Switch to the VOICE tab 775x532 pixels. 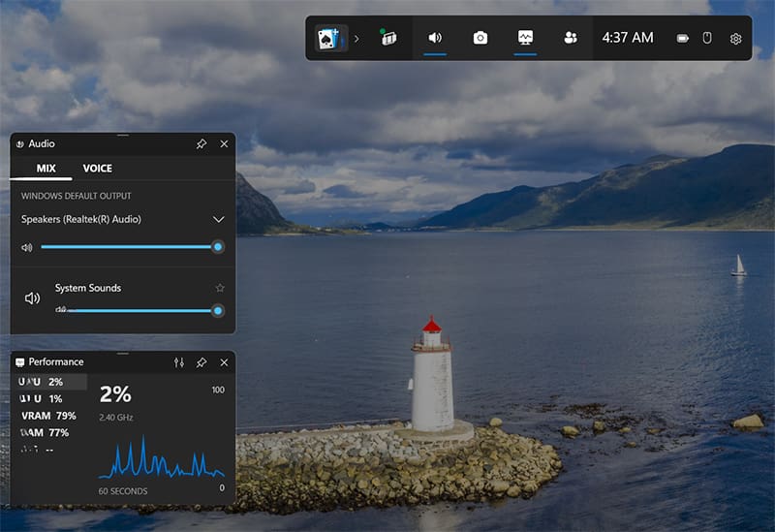pyautogui.click(x=97, y=169)
